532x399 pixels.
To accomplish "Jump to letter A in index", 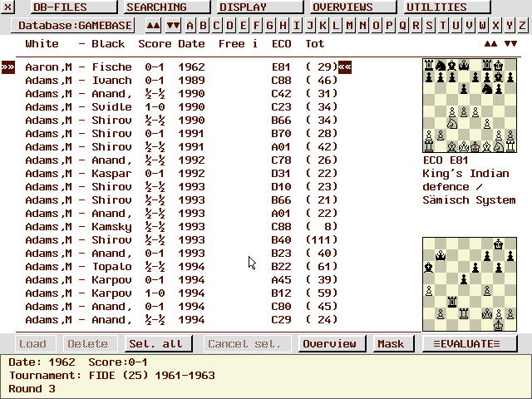I will 190,26.
